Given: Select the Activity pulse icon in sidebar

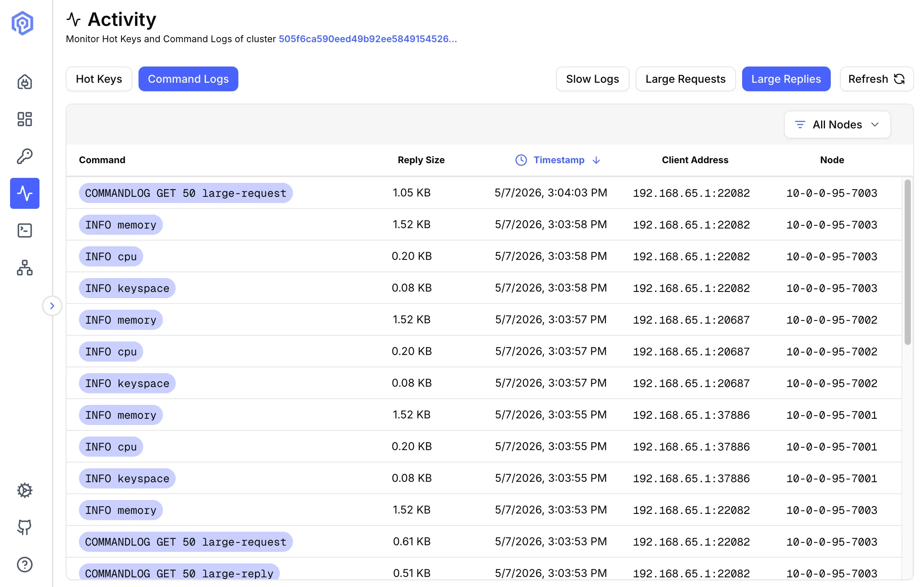Looking at the screenshot, I should 25,193.
